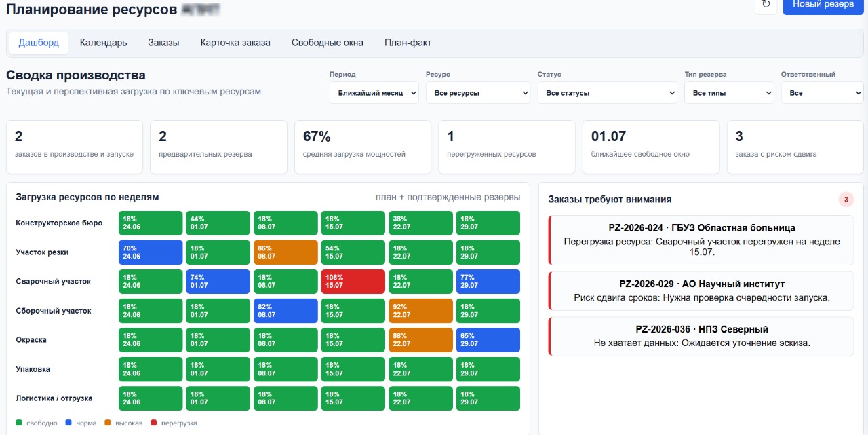The image size is (868, 435).
Task: Expand the Ответственный dropdown
Action: tap(822, 93)
